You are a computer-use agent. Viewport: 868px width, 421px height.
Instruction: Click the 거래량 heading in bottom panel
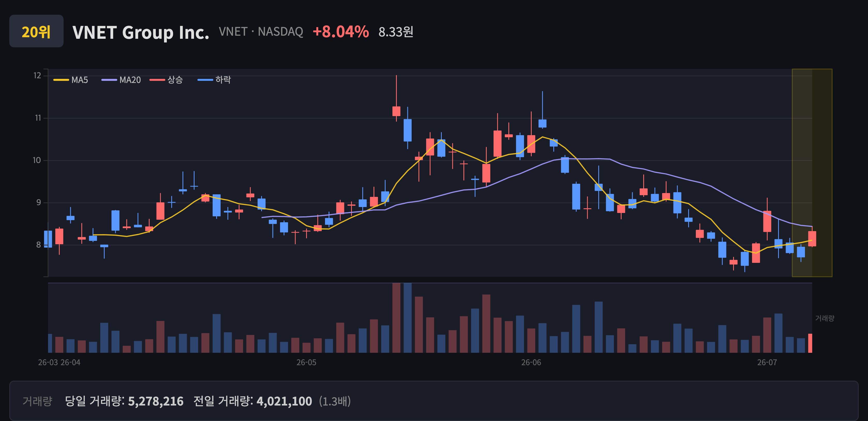[37, 401]
